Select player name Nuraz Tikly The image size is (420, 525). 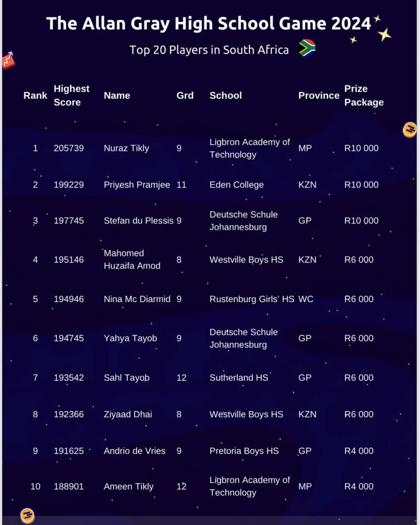126,148
